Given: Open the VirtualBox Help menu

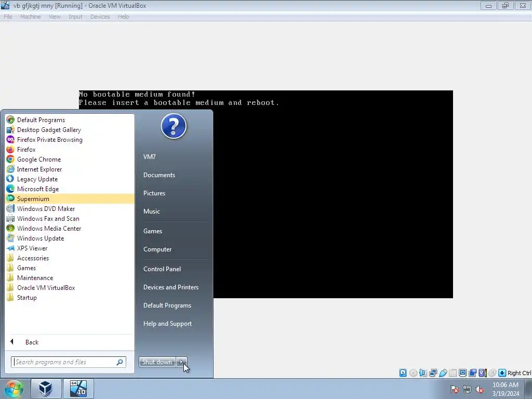Looking at the screenshot, I should (x=123, y=17).
